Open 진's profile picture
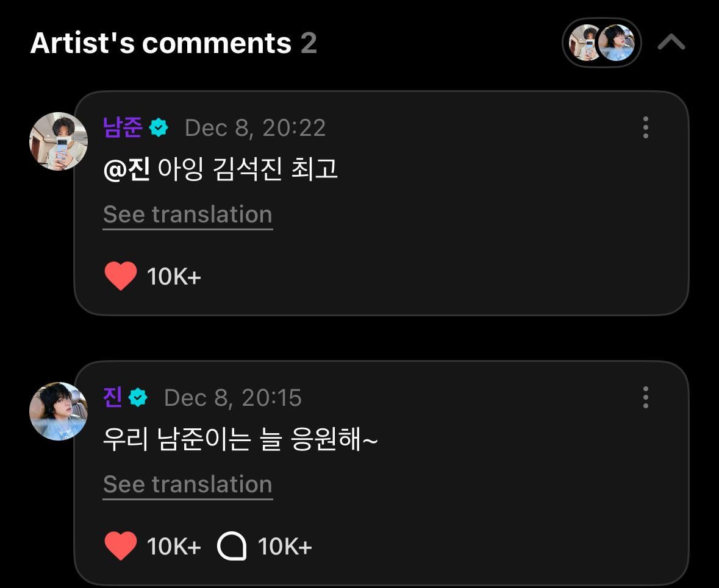This screenshot has height=588, width=719. (x=59, y=411)
